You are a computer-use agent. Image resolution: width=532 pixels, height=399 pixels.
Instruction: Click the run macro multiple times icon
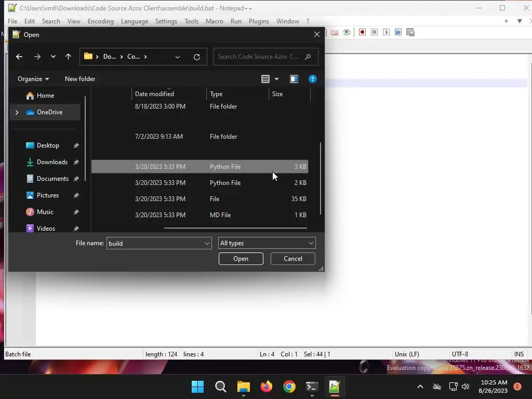point(398,32)
